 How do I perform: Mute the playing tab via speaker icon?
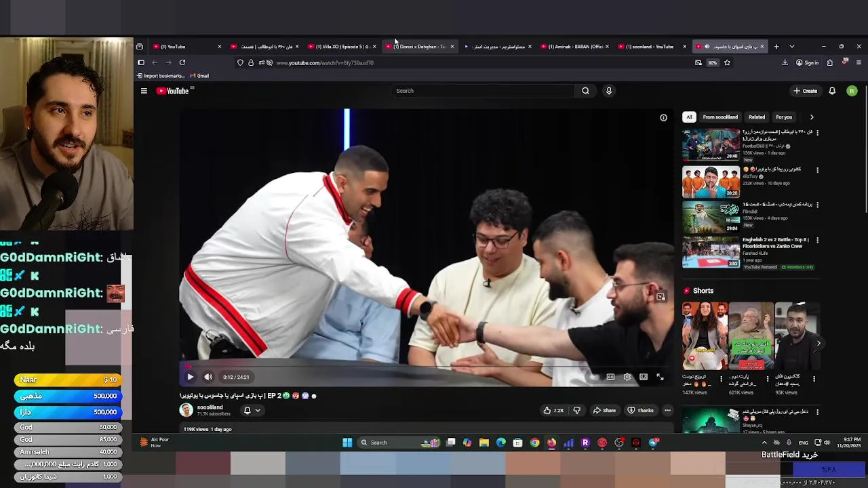pos(707,47)
